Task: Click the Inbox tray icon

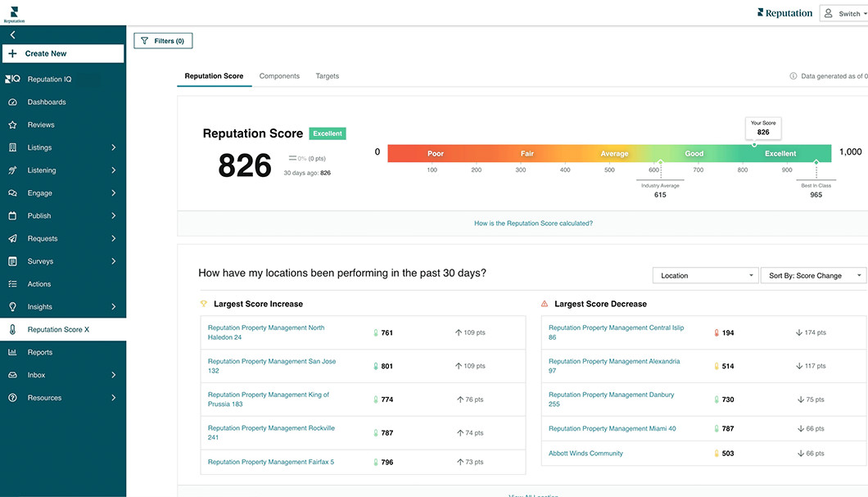Action: pos(12,375)
